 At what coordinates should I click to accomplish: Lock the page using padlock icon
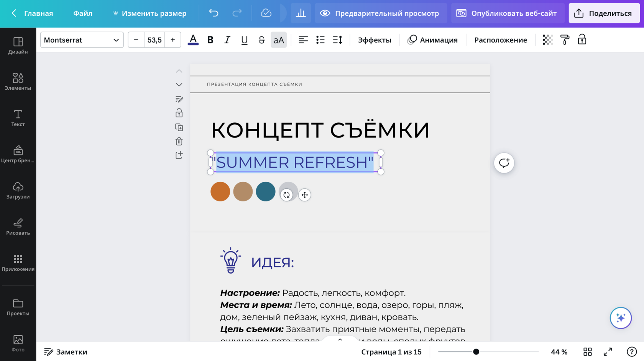(x=179, y=113)
